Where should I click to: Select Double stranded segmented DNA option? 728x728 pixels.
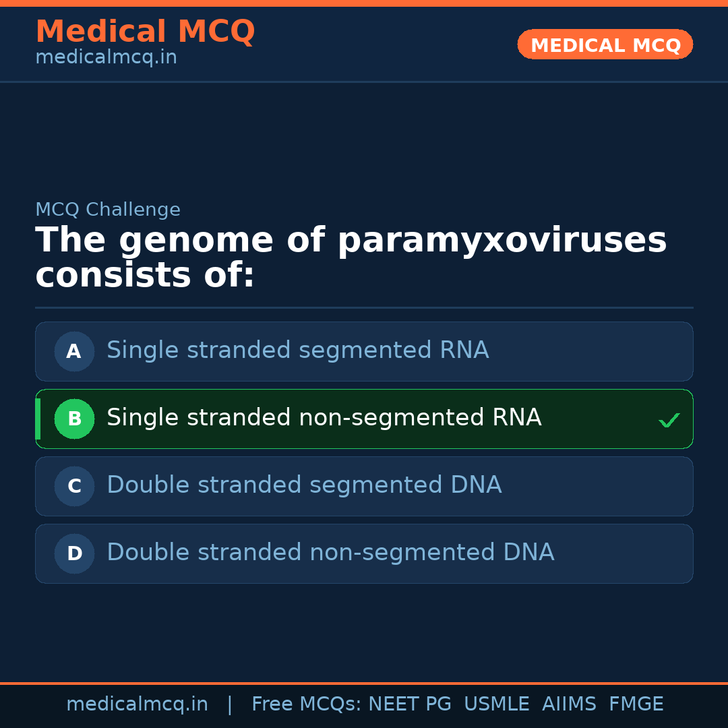click(304, 485)
